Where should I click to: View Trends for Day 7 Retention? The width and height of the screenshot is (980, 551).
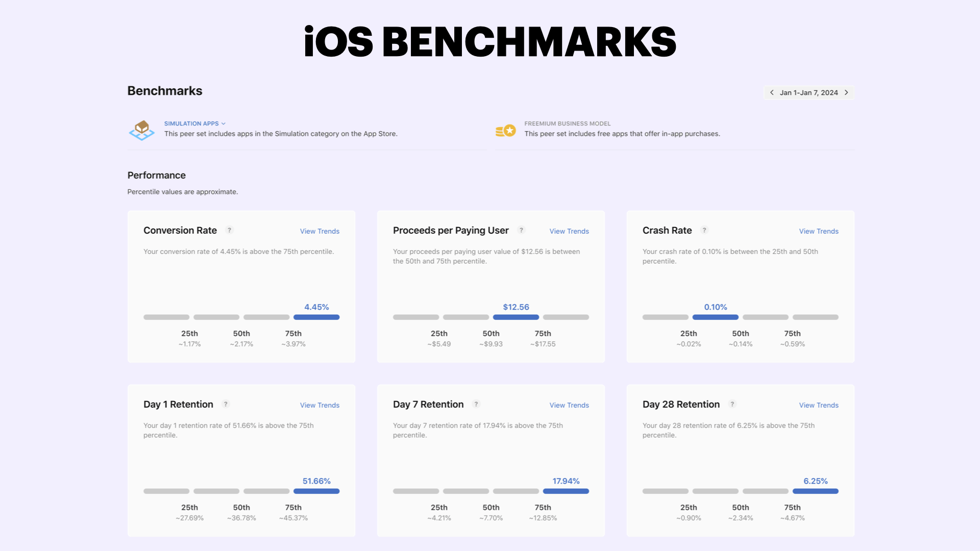click(569, 405)
